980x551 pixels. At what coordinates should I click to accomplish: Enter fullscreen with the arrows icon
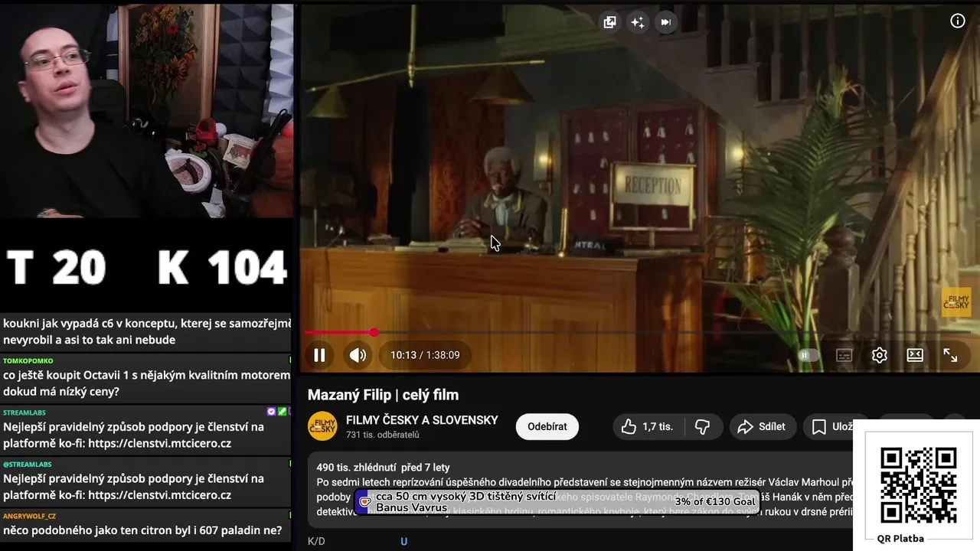(x=950, y=355)
